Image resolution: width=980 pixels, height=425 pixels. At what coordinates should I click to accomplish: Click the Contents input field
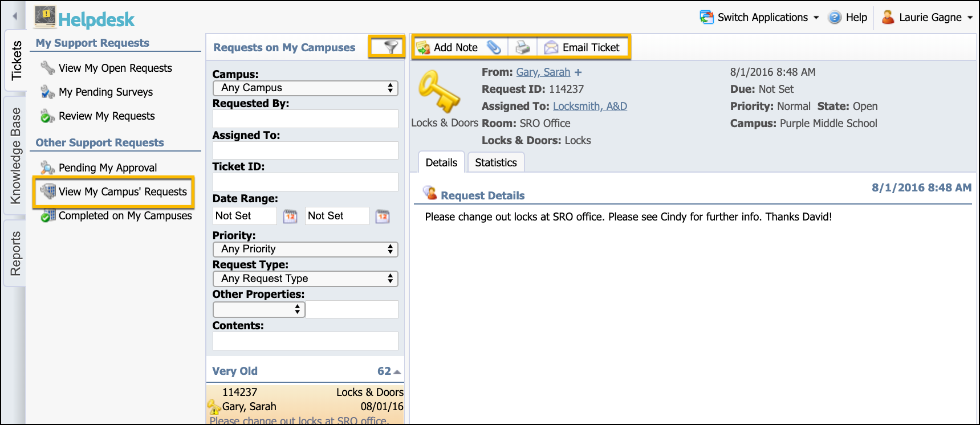tap(305, 341)
